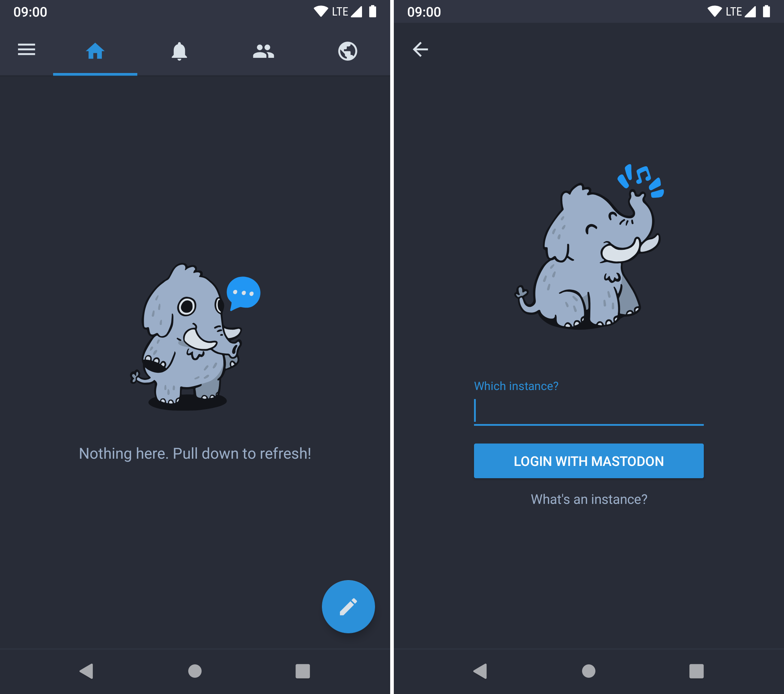
Task: Tap Android recents button on right phone
Action: [697, 671]
